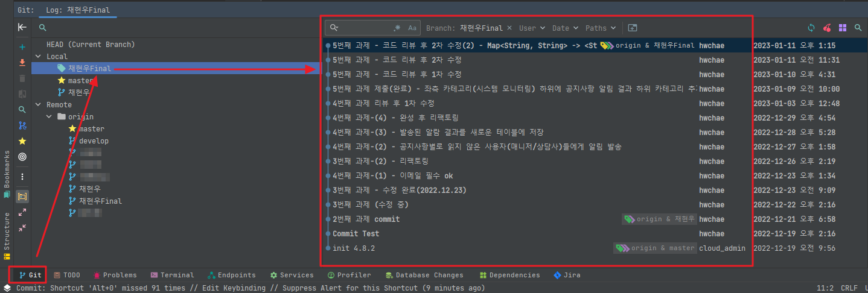Toggle regex search in log filter

pos(397,28)
